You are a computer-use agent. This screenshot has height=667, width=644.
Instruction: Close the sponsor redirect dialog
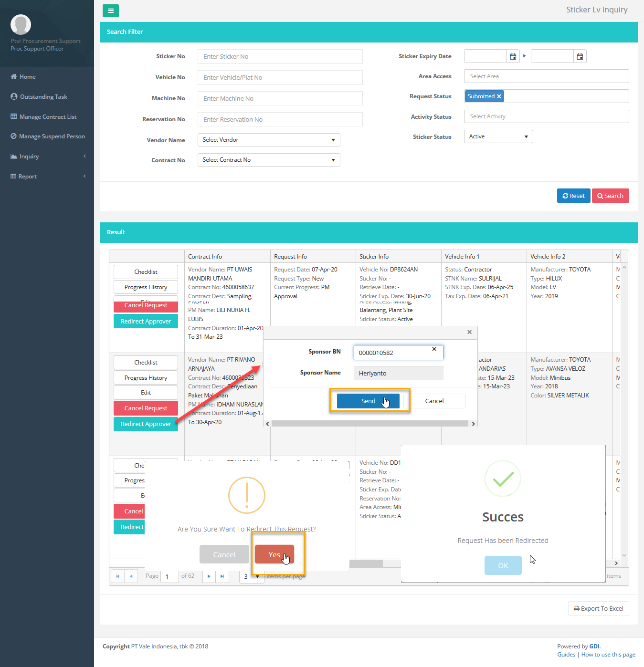tap(469, 332)
